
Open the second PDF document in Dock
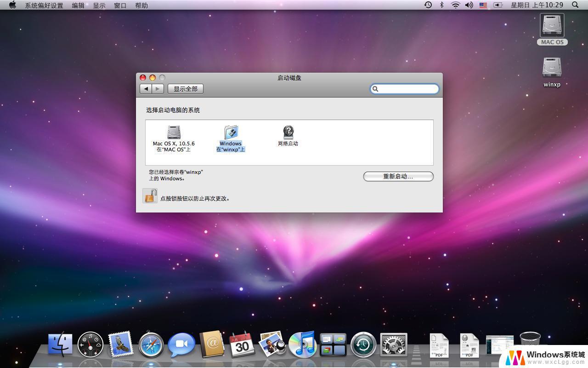click(469, 345)
